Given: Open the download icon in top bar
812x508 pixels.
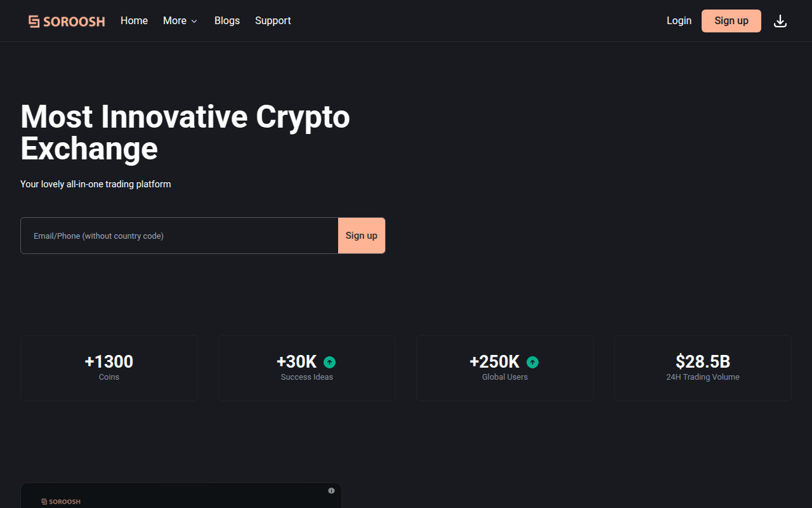Looking at the screenshot, I should [x=780, y=21].
